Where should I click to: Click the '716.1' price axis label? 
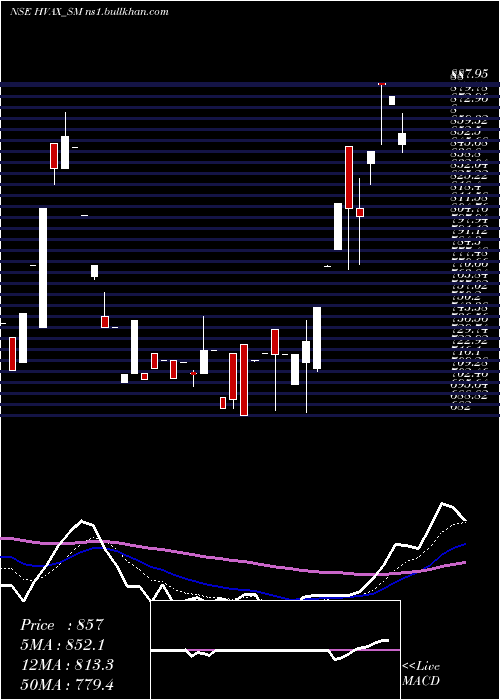466,352
